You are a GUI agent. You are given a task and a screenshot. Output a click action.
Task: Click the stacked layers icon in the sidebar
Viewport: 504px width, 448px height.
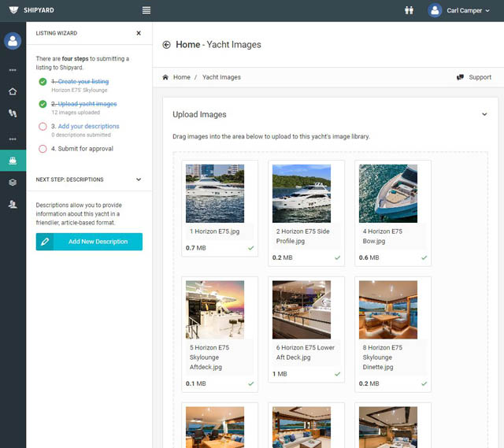click(13, 182)
